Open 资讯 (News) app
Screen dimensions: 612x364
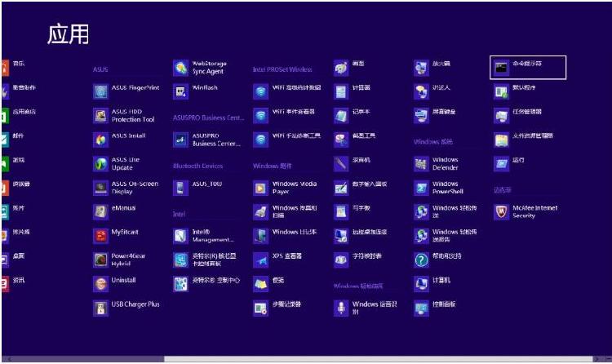coord(13,284)
